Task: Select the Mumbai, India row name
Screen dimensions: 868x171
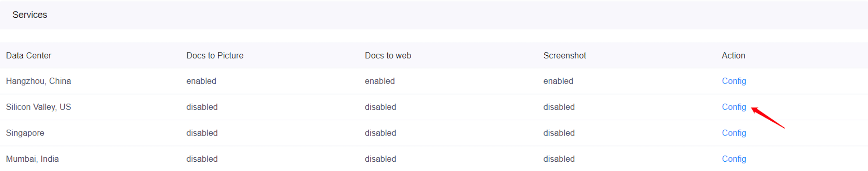Action: click(32, 159)
